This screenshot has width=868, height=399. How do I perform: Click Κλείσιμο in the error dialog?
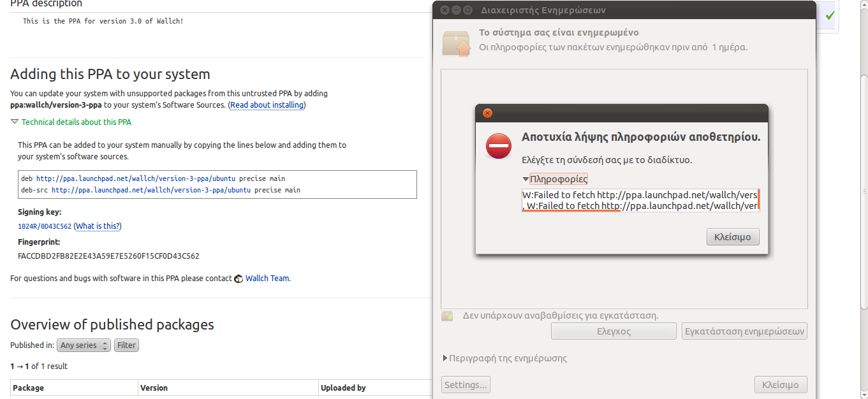(x=733, y=237)
